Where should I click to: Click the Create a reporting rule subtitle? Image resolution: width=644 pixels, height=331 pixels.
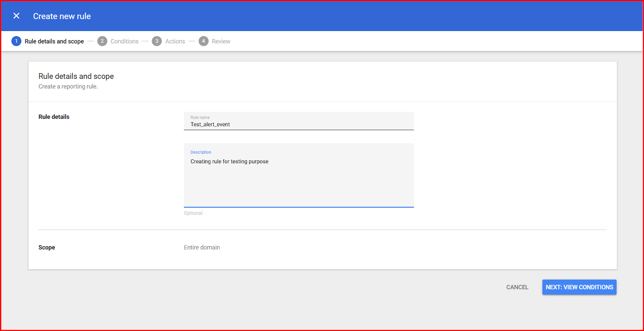[x=68, y=86]
